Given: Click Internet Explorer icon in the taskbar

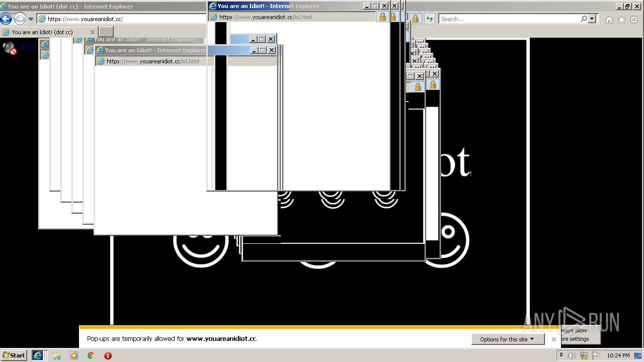Looking at the screenshot, I should click(38, 355).
